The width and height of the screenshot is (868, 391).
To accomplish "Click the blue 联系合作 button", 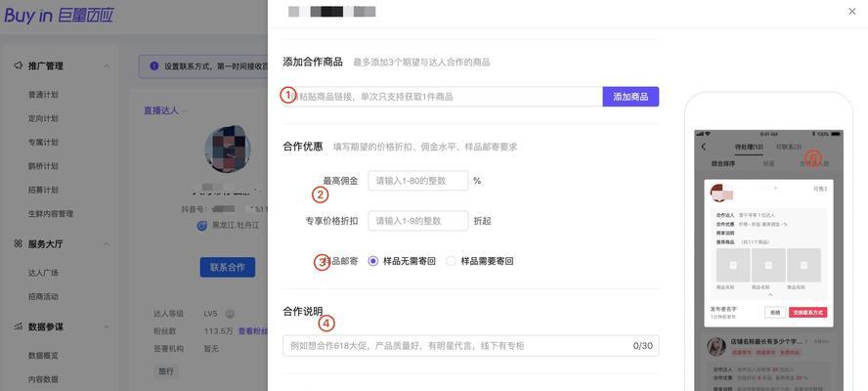I will (228, 268).
